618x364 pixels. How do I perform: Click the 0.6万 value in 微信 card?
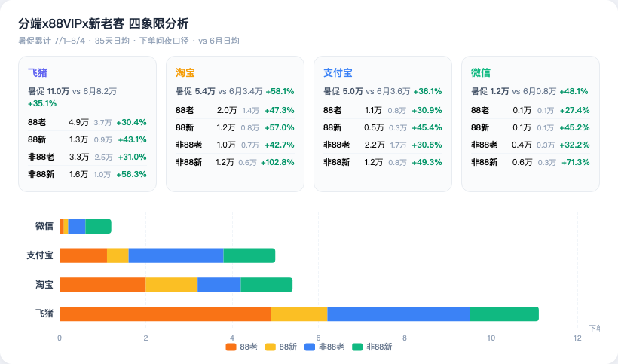click(x=522, y=162)
